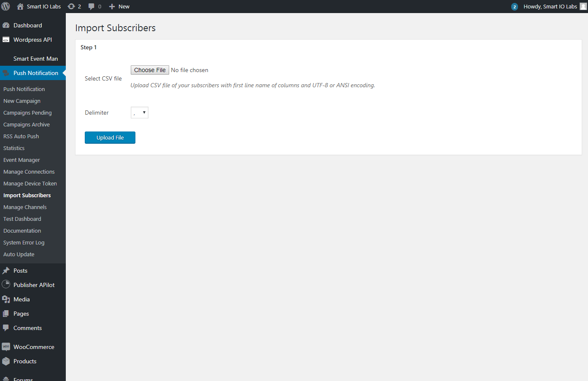
Task: Open the Push Notification submenu link
Action: pos(24,89)
